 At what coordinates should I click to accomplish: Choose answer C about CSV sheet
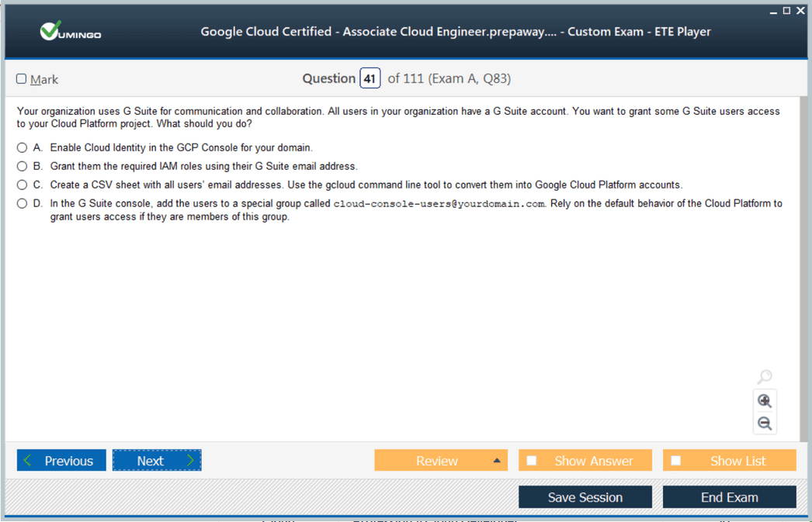pos(22,185)
